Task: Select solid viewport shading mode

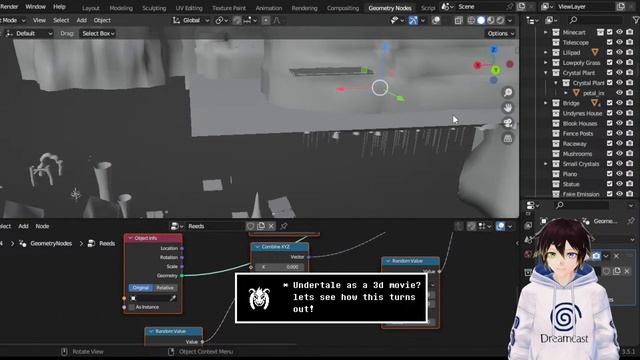Action: point(481,20)
